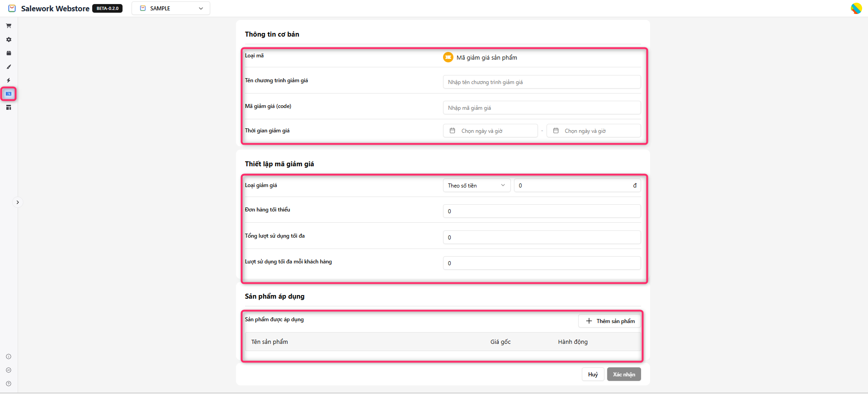The width and height of the screenshot is (868, 394).
Task: Open the paintbrush design sidebar icon
Action: (9, 67)
